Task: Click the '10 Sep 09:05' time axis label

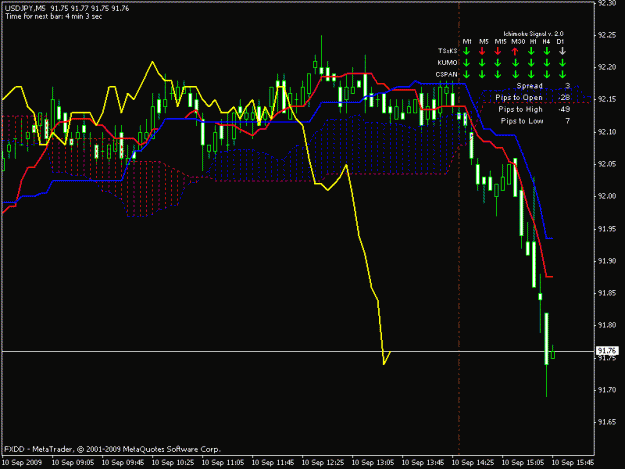Action: [73, 463]
